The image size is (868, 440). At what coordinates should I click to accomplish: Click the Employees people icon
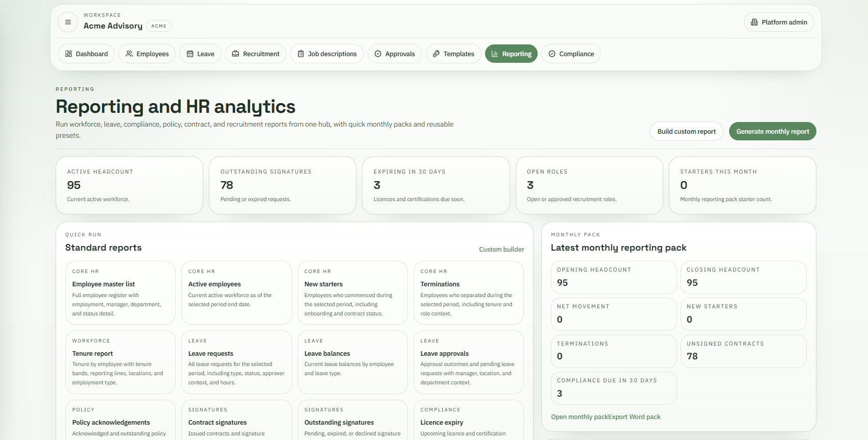click(129, 54)
